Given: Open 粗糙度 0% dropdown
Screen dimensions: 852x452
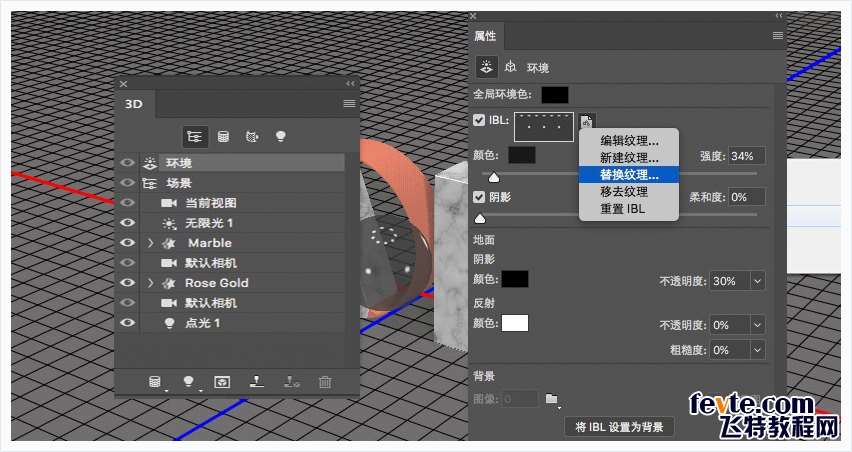Looking at the screenshot, I should (757, 350).
